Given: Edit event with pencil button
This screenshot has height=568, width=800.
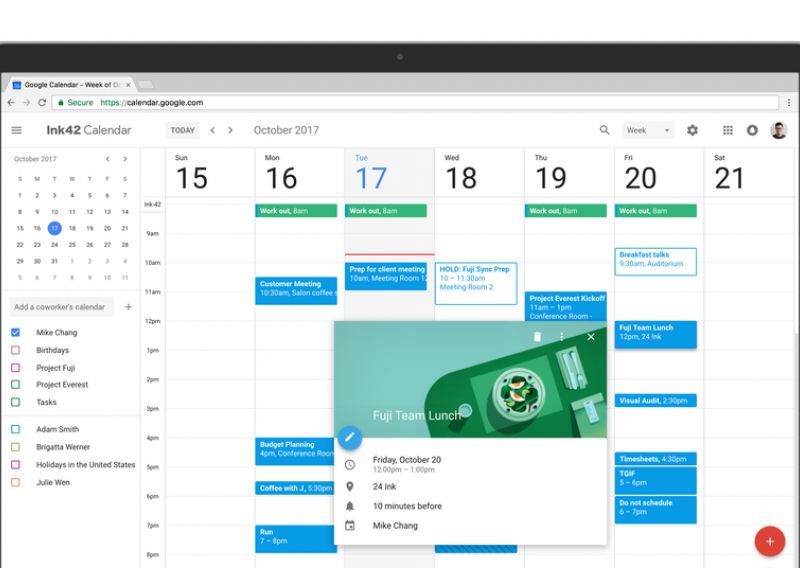Looking at the screenshot, I should coord(349,437).
